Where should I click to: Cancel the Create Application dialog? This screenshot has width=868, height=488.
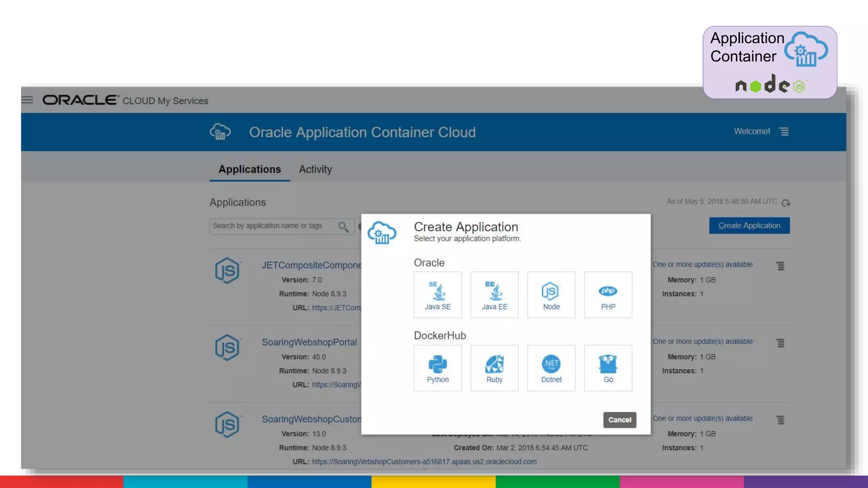(620, 420)
